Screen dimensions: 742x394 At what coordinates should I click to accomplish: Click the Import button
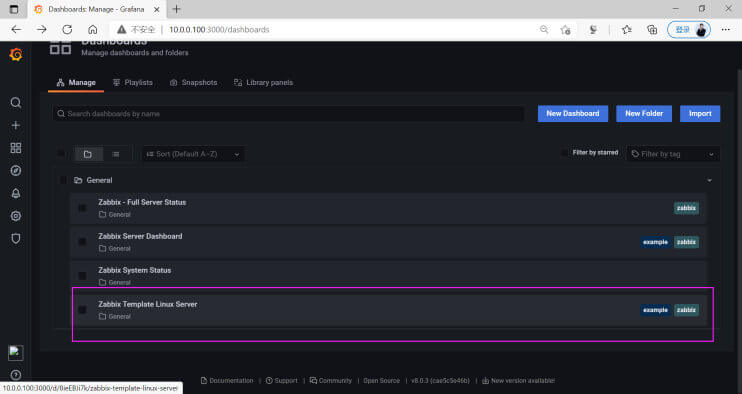(700, 114)
